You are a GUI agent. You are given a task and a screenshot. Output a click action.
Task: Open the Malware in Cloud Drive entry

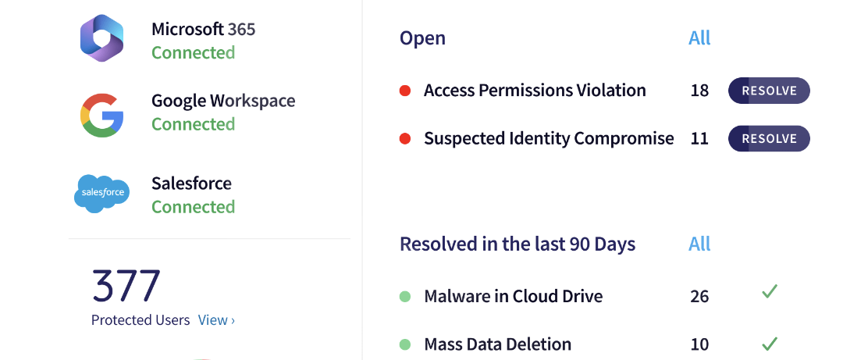point(513,296)
